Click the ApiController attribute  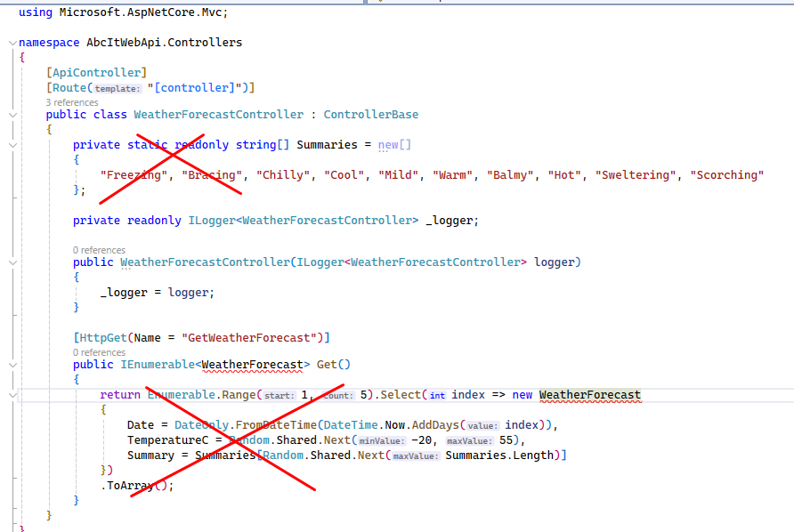97,72
